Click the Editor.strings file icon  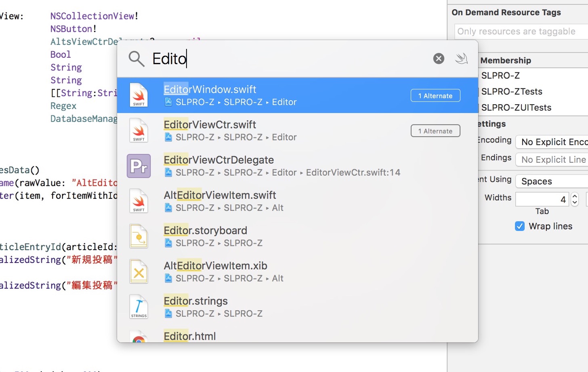[139, 307]
